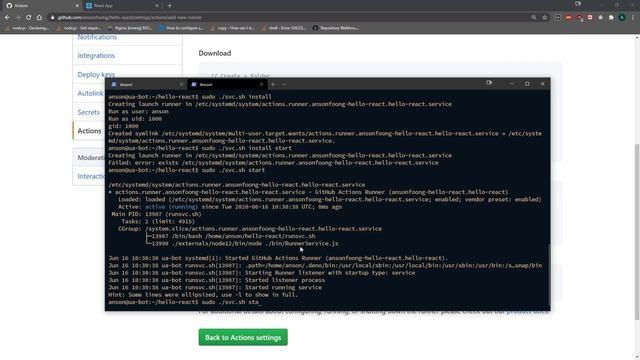
Task: Click the GitHub URL in address bar
Action: [x=129, y=18]
